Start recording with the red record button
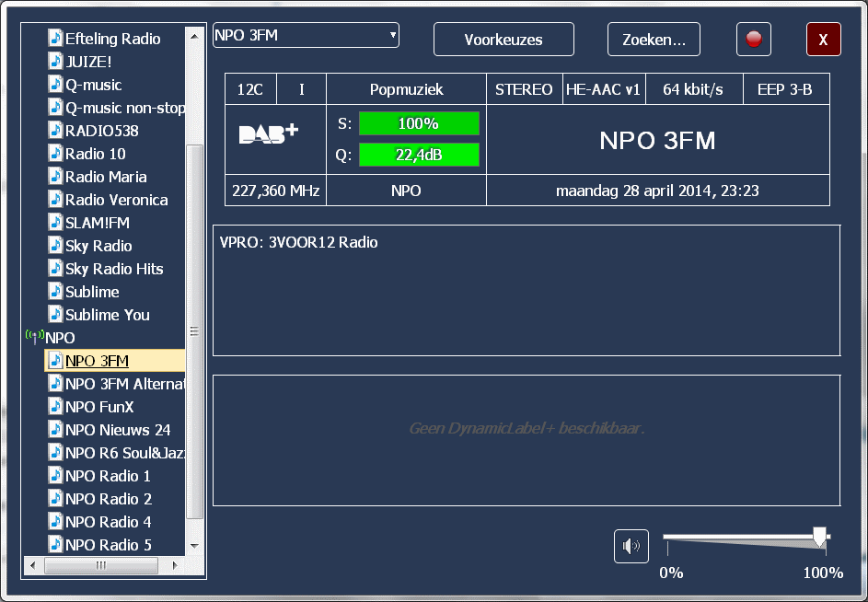This screenshot has height=602, width=868. [x=754, y=40]
